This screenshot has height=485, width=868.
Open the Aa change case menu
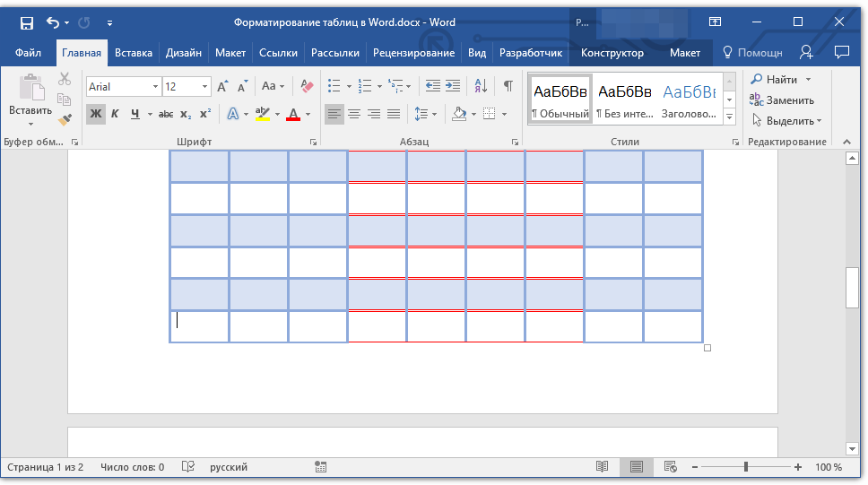273,86
